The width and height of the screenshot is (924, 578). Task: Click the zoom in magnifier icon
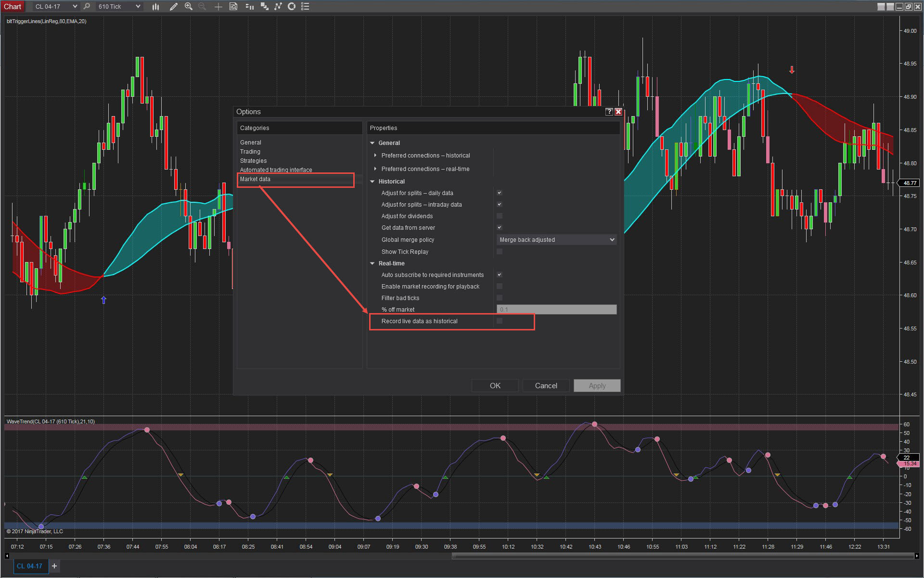click(x=189, y=7)
